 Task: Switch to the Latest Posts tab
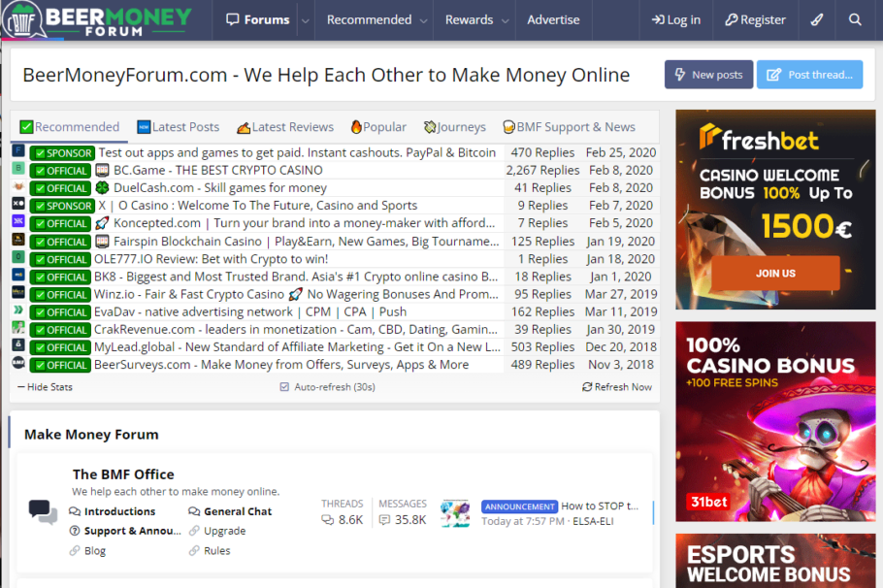click(179, 127)
